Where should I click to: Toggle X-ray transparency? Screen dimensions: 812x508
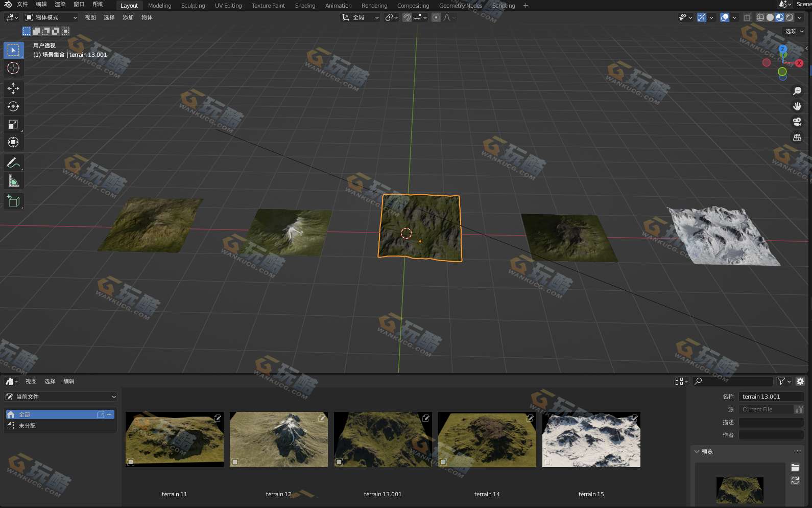[747, 17]
